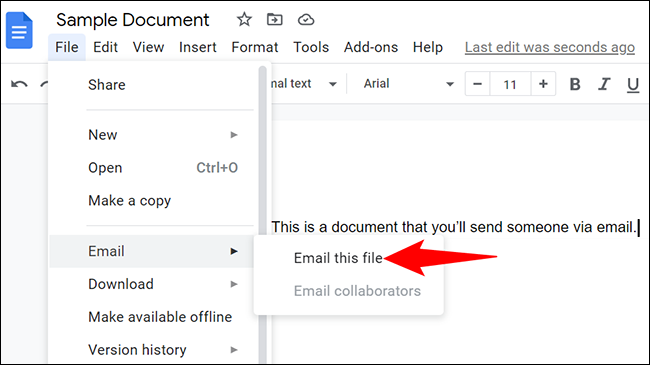The width and height of the screenshot is (650, 365).
Task: Toggle underline formatting
Action: (633, 85)
